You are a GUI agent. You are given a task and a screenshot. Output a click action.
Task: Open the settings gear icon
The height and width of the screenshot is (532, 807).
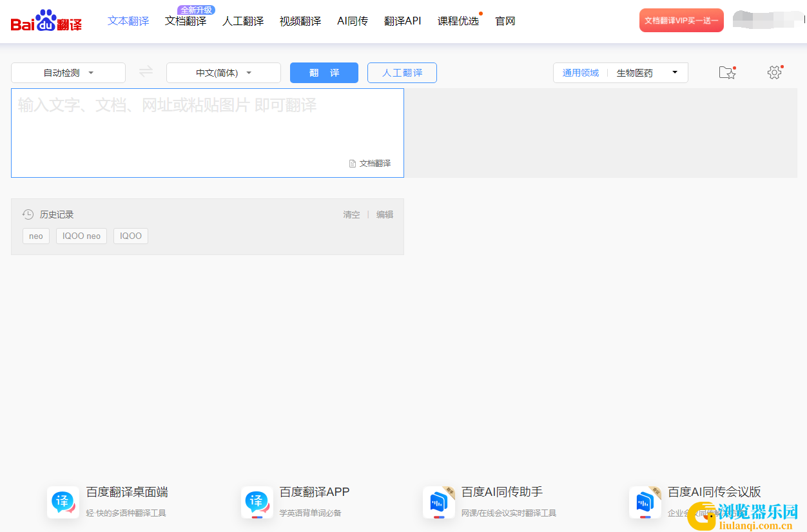coord(774,72)
